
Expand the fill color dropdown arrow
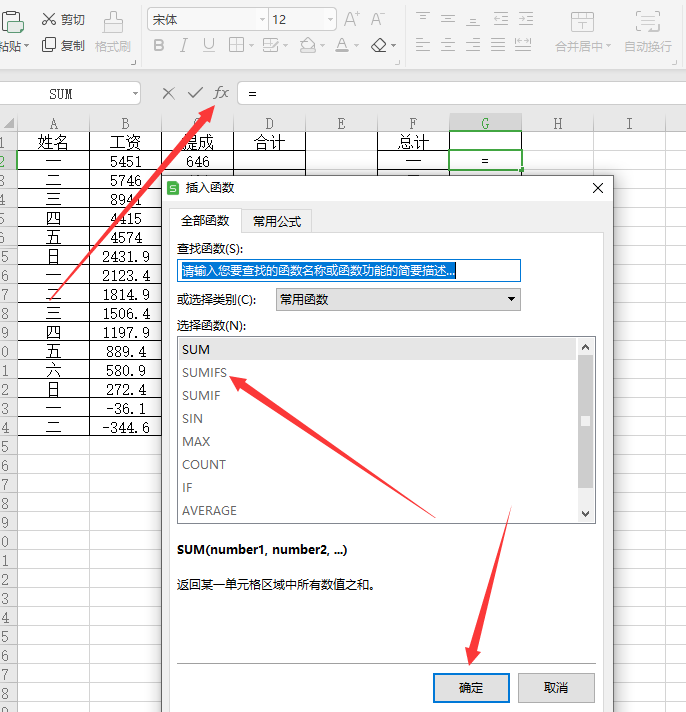(x=322, y=45)
